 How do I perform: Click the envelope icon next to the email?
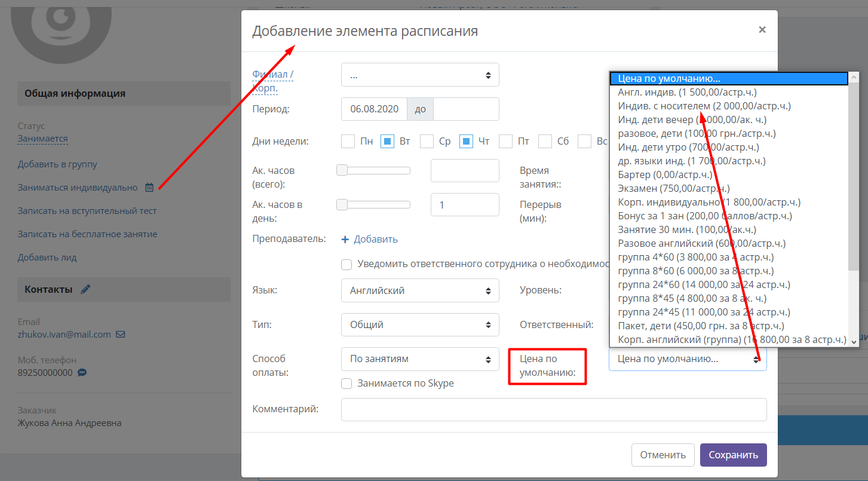coord(121,335)
